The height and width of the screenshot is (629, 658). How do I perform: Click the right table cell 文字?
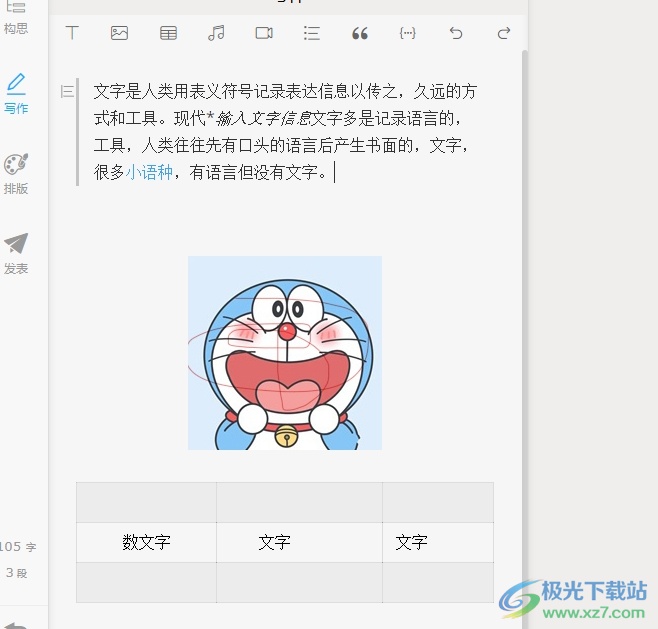tap(438, 542)
